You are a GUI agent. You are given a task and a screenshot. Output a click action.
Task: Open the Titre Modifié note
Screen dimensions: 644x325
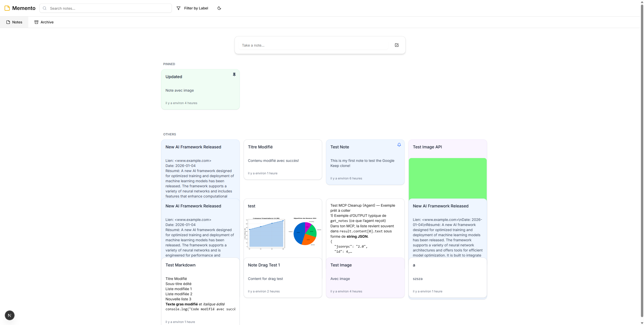point(283,160)
